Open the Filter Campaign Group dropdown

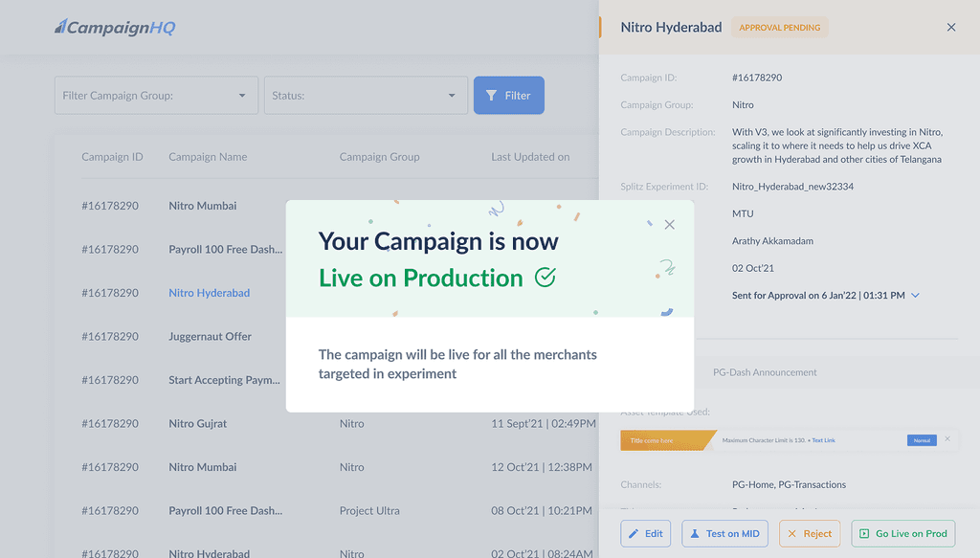point(156,96)
